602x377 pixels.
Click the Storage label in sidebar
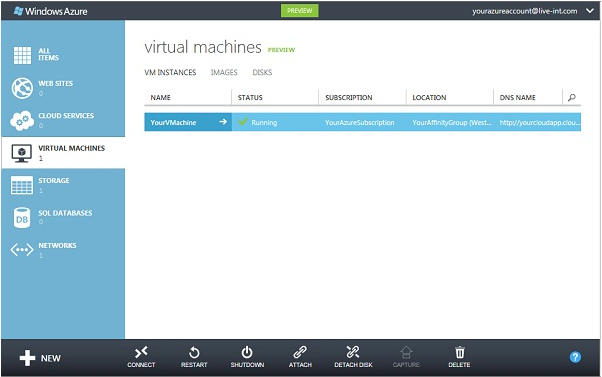54,180
